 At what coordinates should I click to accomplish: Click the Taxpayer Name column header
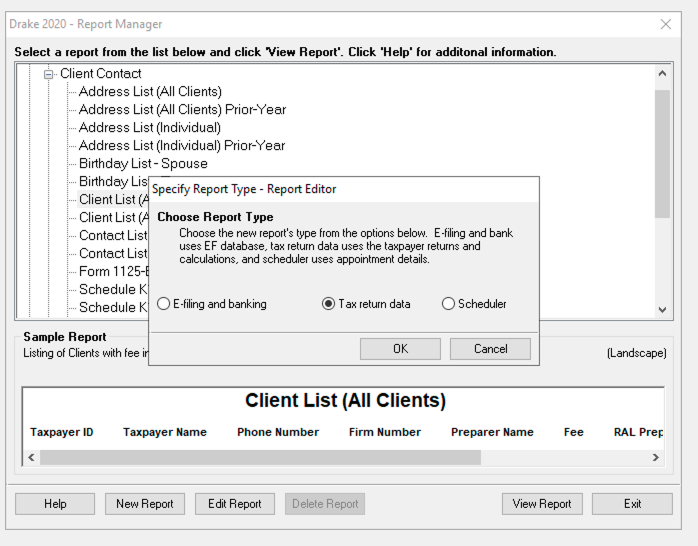tap(165, 432)
